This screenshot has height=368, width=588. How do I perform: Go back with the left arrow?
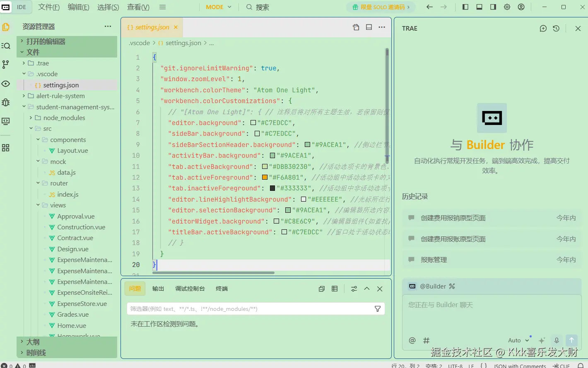point(429,7)
